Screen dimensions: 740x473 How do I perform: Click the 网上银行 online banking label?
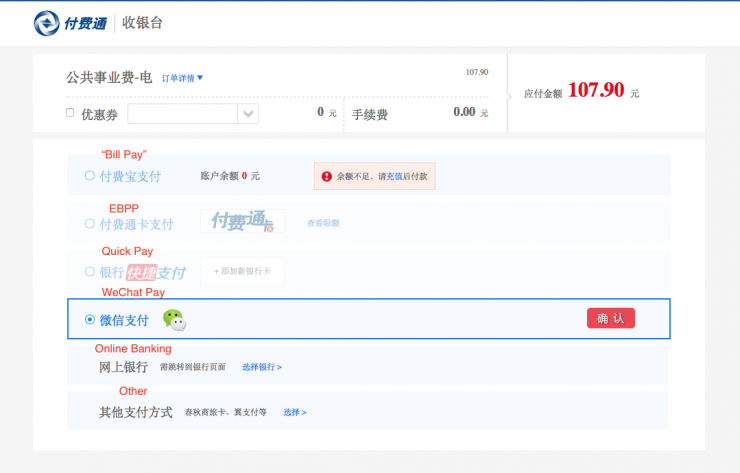[x=124, y=367]
